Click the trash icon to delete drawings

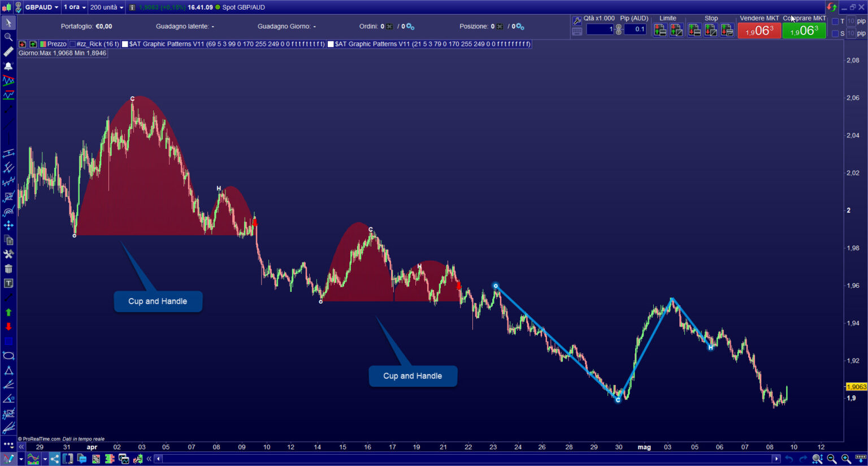tap(8, 269)
